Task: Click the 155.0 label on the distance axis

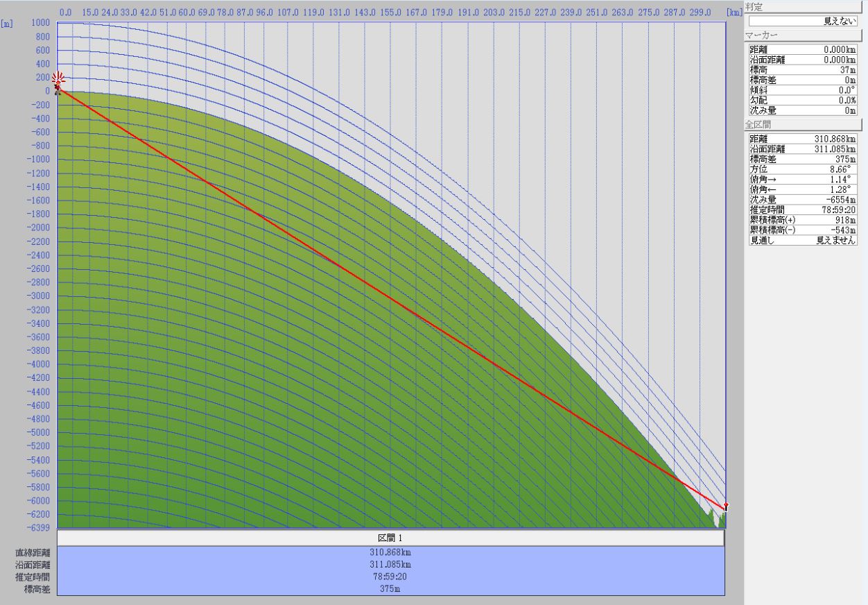Action: (x=391, y=12)
